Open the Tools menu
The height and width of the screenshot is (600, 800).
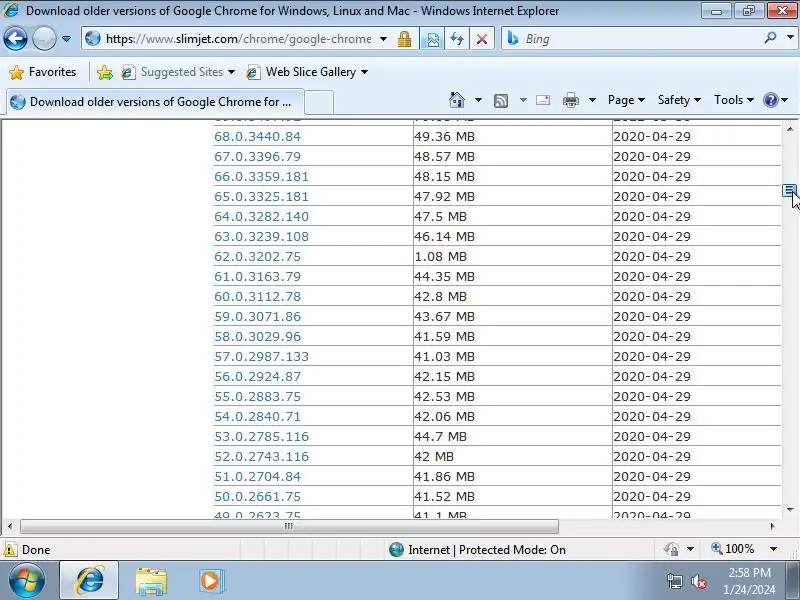pos(734,100)
